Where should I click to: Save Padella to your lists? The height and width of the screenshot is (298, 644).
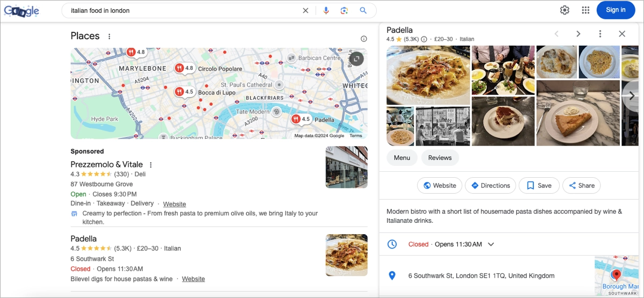(x=538, y=185)
